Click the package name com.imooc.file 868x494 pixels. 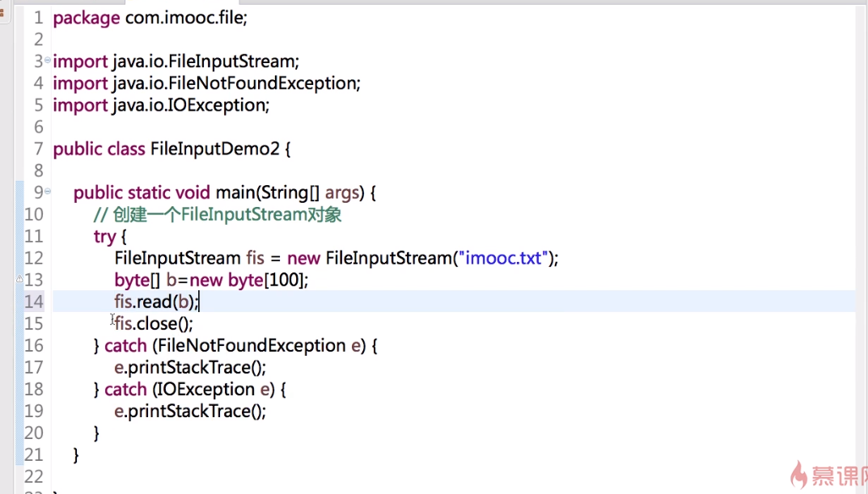pyautogui.click(x=184, y=18)
